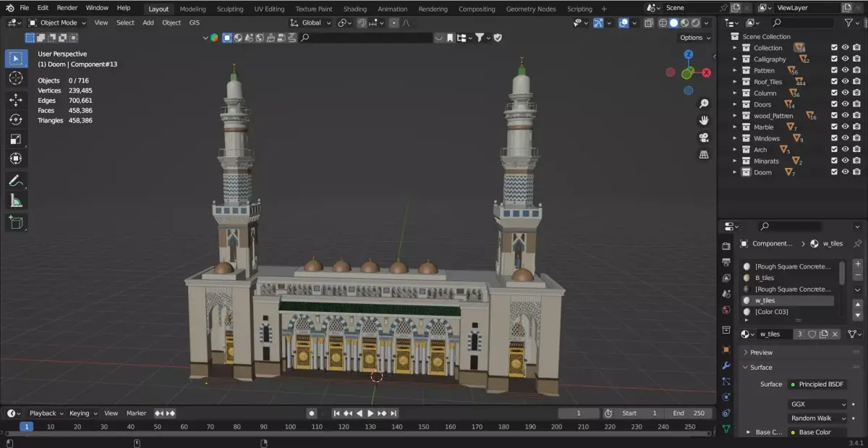This screenshot has height=448, width=868.
Task: Select the Measure tool
Action: coord(16,200)
